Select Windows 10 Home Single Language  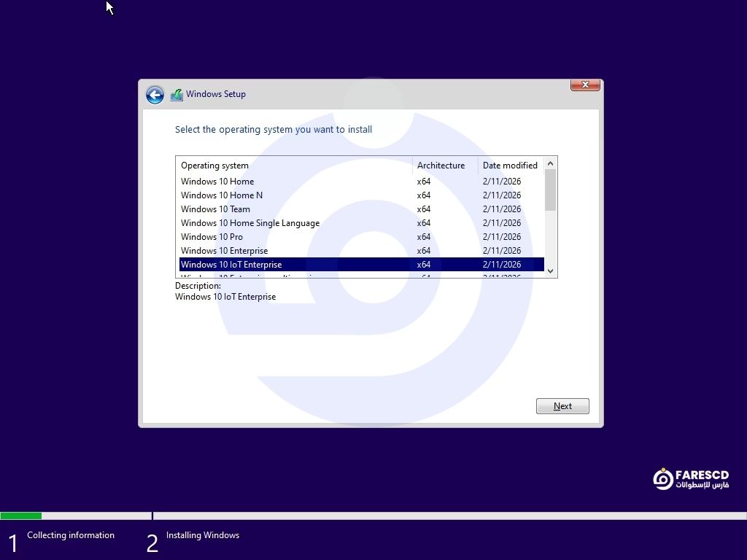pyautogui.click(x=250, y=223)
